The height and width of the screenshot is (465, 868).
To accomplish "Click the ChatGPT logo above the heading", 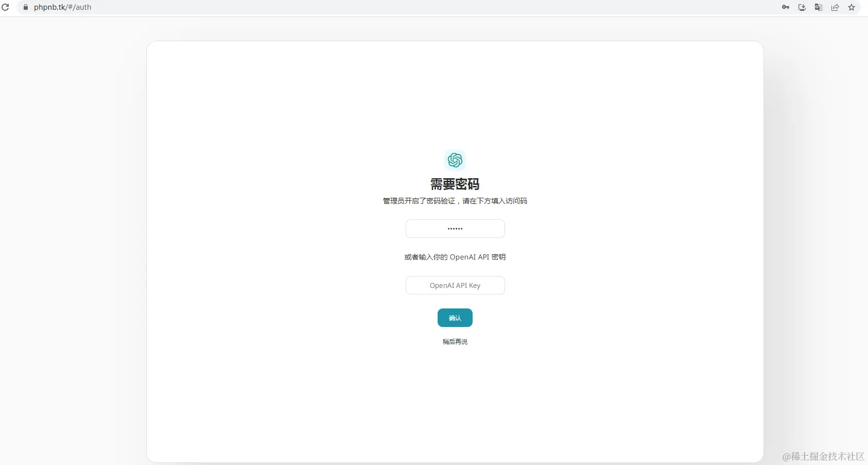I will 455,160.
